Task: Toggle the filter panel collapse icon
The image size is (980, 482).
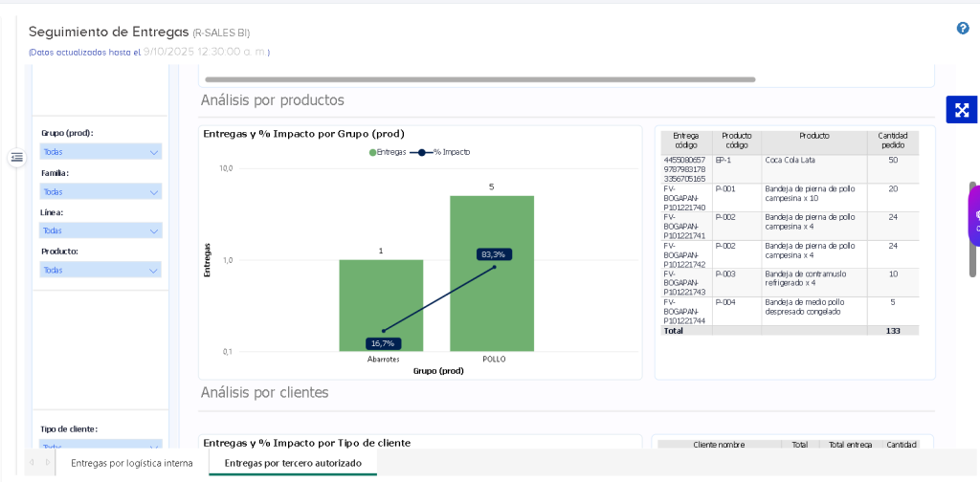Action: tap(17, 158)
